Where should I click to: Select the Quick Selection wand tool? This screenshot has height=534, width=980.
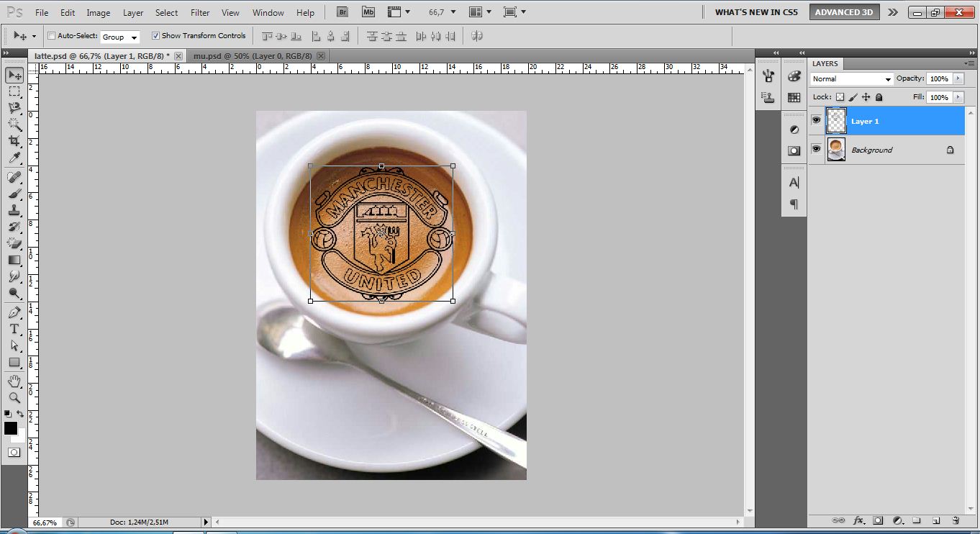(x=14, y=125)
